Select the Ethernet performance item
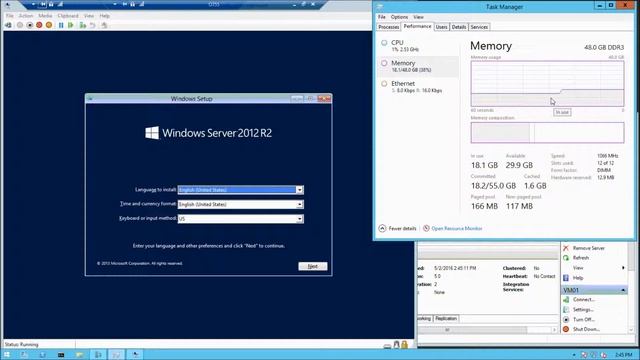This screenshot has width=640, height=360. click(x=418, y=87)
